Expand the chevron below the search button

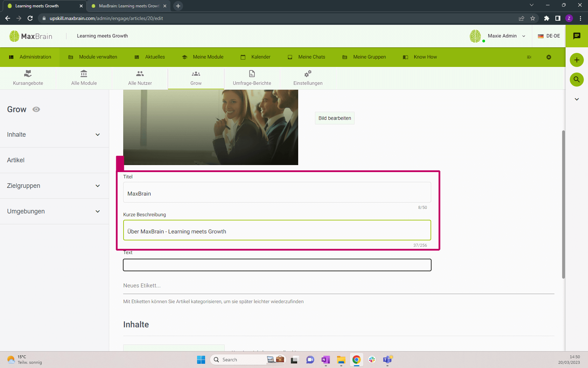577,99
